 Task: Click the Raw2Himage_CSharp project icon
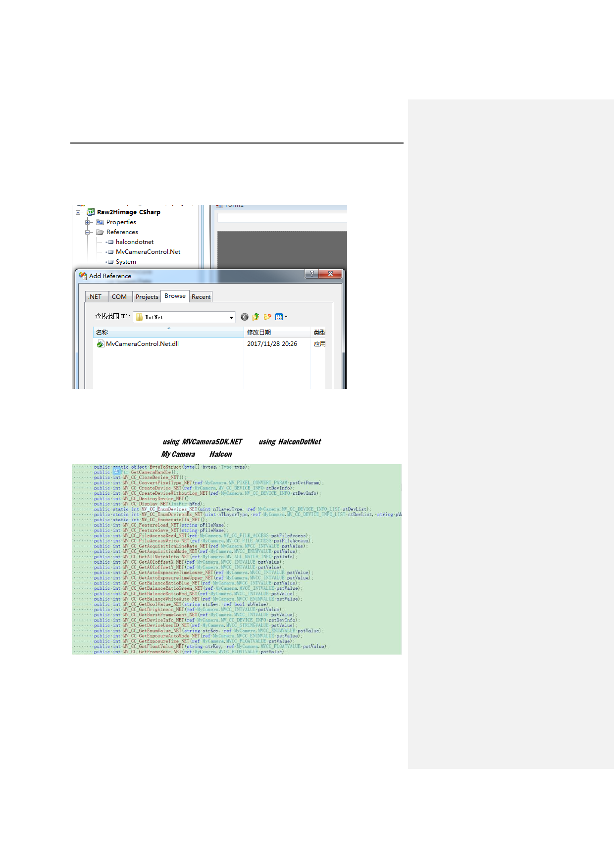point(91,212)
